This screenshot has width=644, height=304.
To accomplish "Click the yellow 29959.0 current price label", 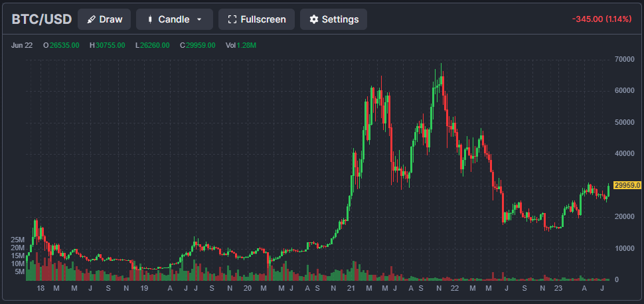I will [x=627, y=186].
